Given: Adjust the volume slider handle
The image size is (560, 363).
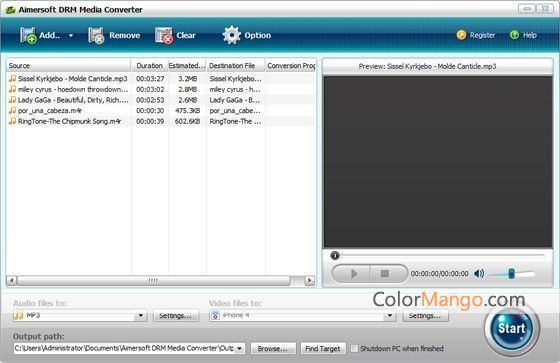Looking at the screenshot, I should (x=511, y=274).
